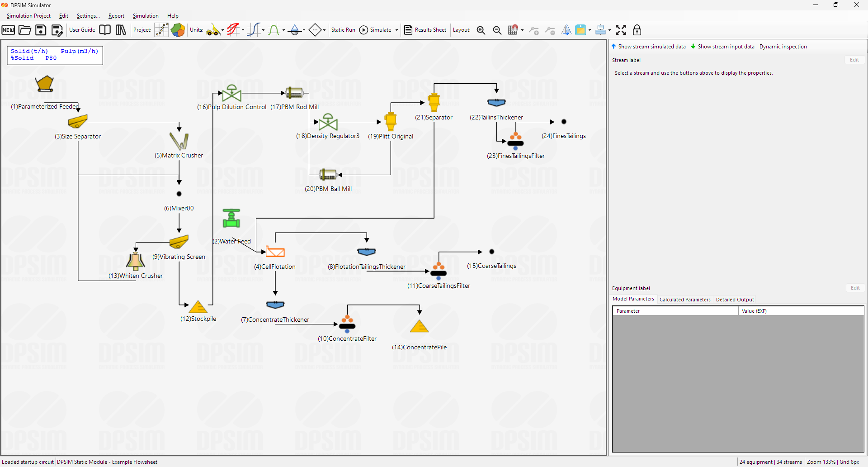Click the Value (EXP) column header

pyautogui.click(x=801, y=311)
